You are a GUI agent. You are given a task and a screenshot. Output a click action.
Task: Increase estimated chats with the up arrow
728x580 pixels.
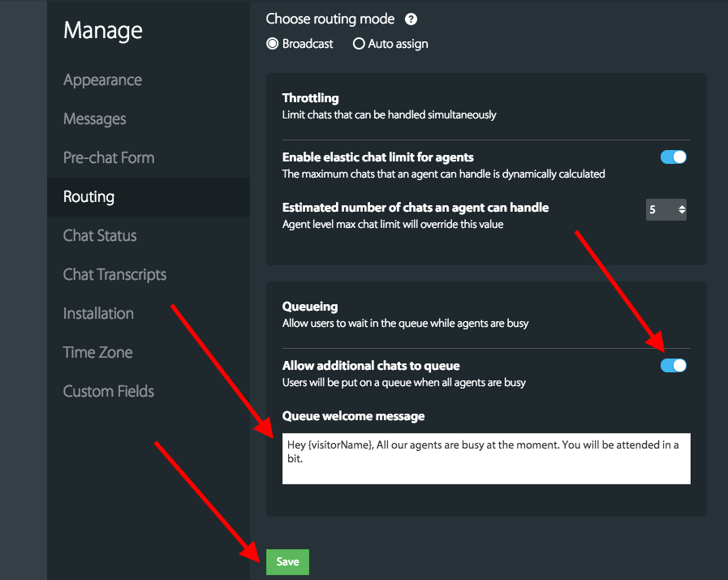[x=682, y=206]
